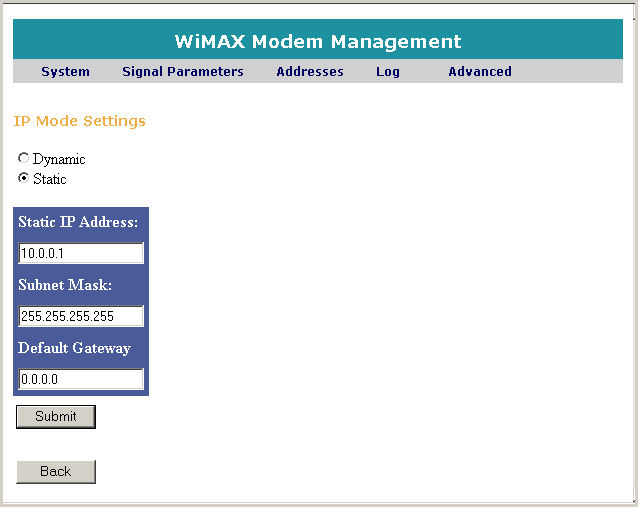Click the Back button
The width and height of the screenshot is (638, 507).
[56, 472]
